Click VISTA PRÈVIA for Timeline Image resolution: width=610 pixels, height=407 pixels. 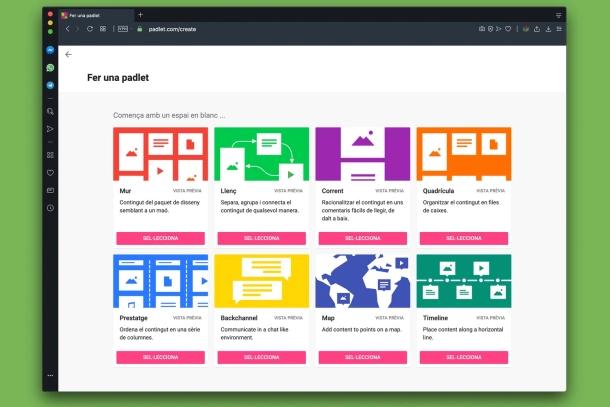(x=491, y=318)
